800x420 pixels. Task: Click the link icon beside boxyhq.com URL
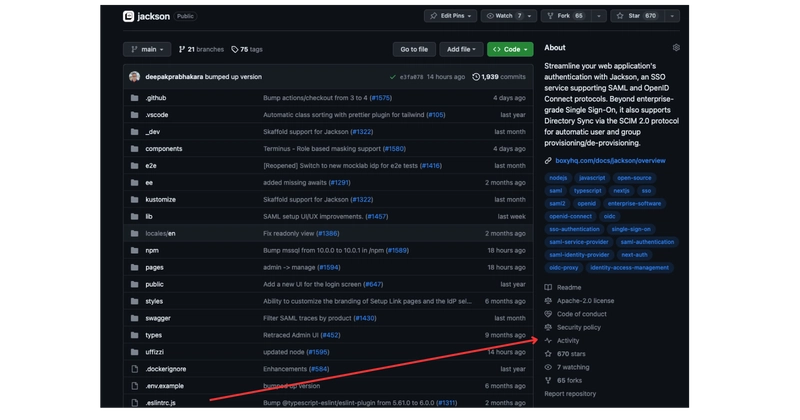coord(548,161)
